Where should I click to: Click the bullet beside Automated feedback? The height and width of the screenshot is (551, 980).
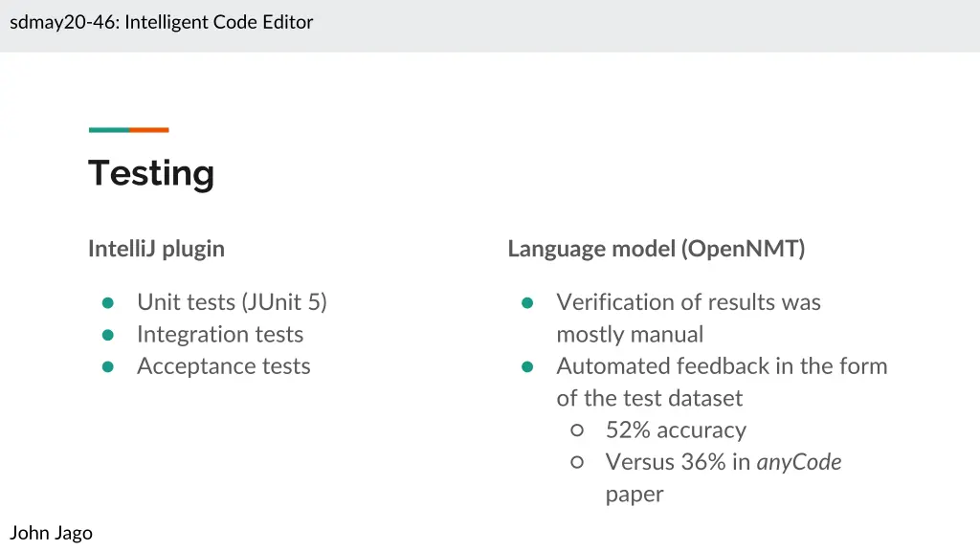[527, 366]
